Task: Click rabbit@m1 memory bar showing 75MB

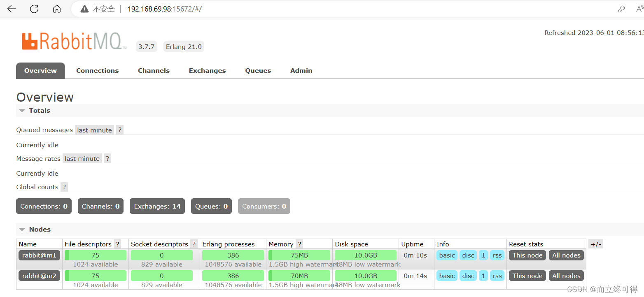Action: tap(299, 255)
